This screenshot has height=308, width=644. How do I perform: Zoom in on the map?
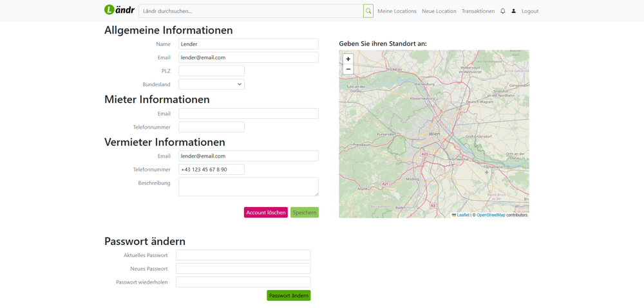[348, 59]
